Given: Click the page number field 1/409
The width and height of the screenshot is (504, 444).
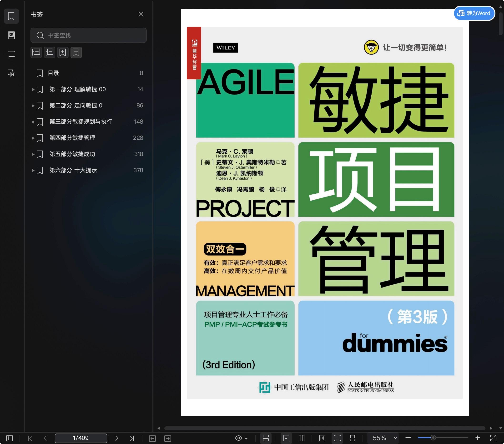Looking at the screenshot, I should [x=81, y=438].
